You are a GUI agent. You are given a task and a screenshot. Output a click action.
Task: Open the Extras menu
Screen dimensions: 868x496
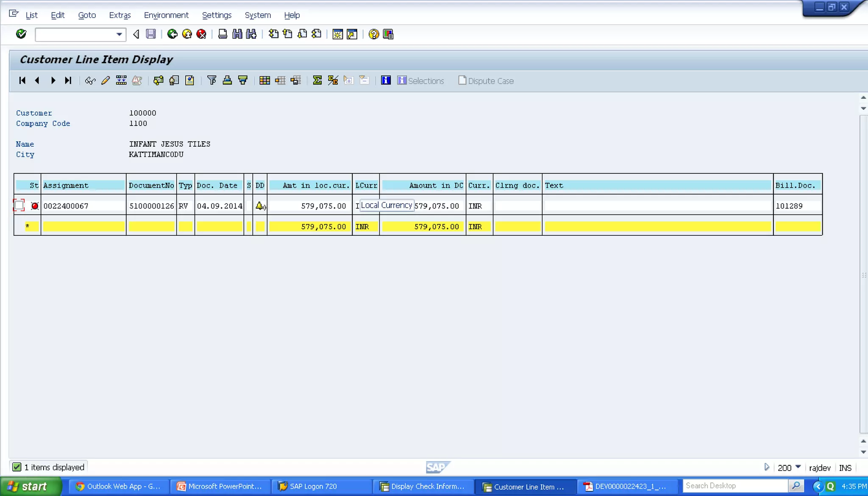[x=120, y=15]
